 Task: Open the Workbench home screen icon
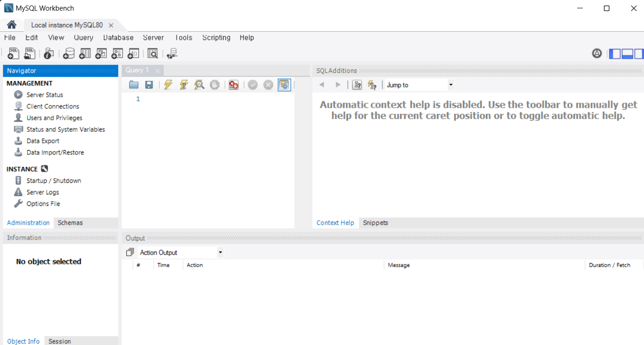click(x=12, y=25)
